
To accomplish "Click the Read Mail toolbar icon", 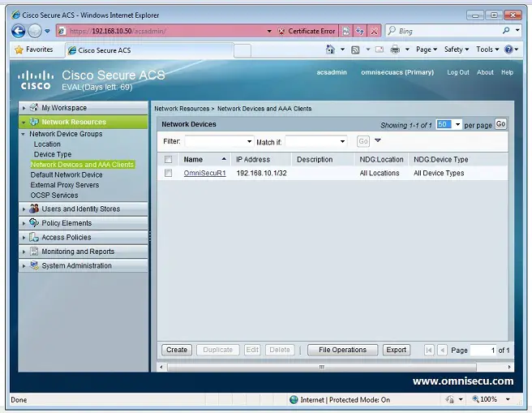I will pos(380,49).
